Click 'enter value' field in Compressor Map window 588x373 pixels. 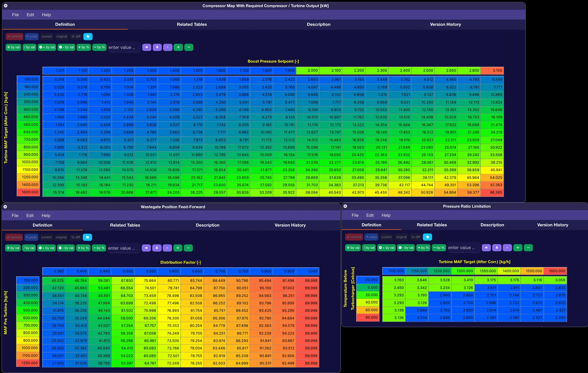click(x=124, y=47)
